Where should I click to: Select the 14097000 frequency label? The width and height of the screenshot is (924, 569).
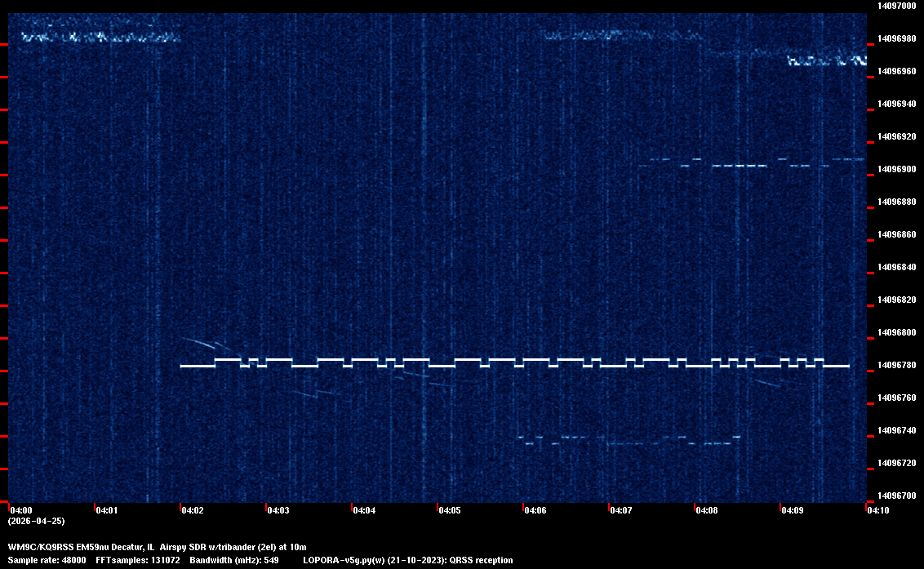pos(896,6)
